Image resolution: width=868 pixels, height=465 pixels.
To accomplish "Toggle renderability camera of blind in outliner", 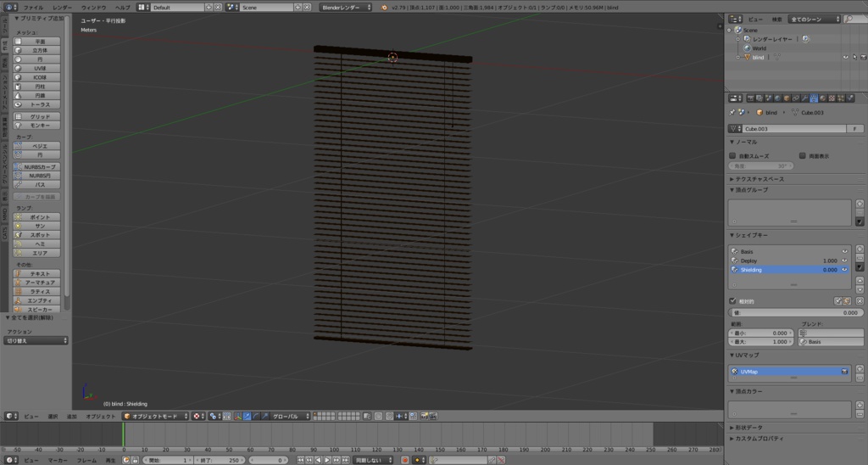I will point(863,57).
